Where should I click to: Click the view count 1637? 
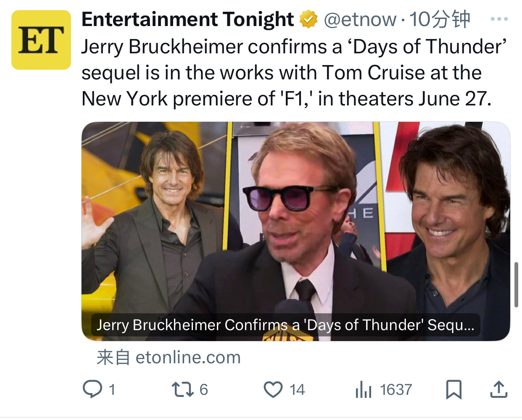tap(396, 390)
